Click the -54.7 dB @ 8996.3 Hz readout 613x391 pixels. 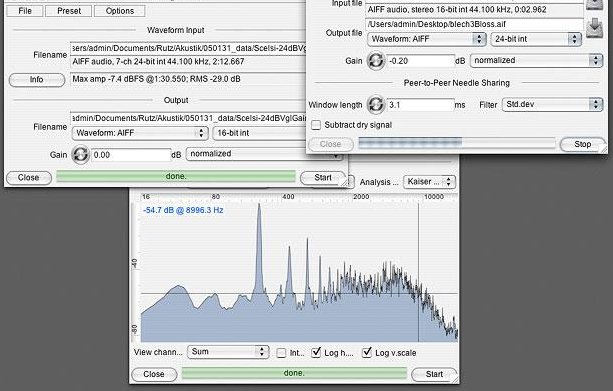(x=183, y=210)
